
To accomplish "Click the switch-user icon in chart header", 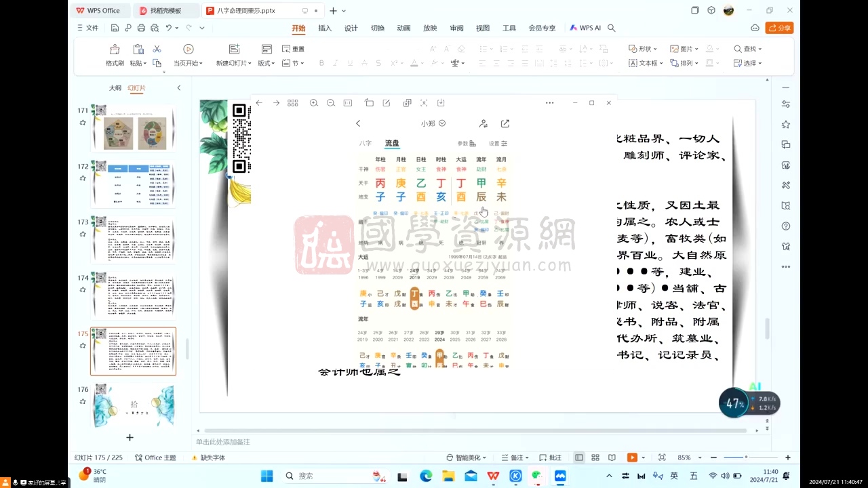I will click(x=484, y=123).
